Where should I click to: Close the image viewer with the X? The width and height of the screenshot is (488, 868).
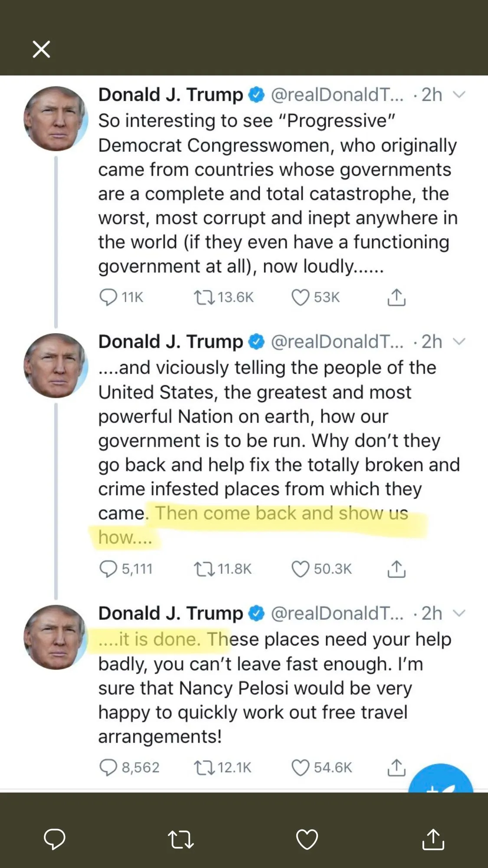coord(42,49)
